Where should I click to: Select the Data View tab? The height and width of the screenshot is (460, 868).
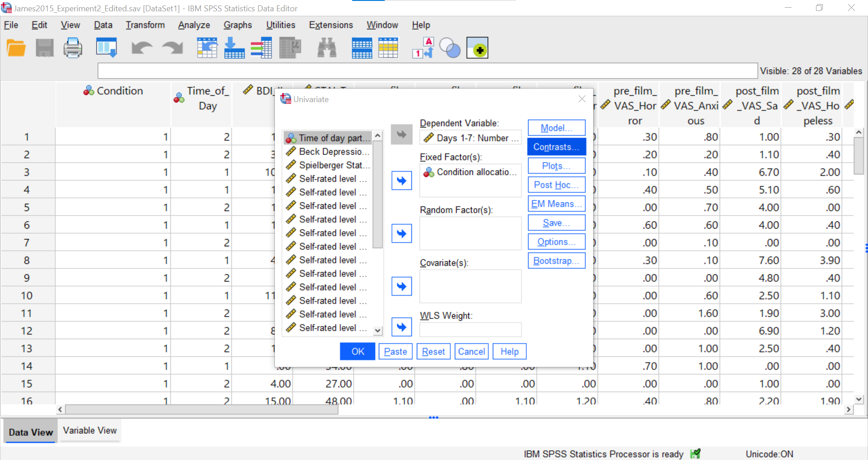31,432
